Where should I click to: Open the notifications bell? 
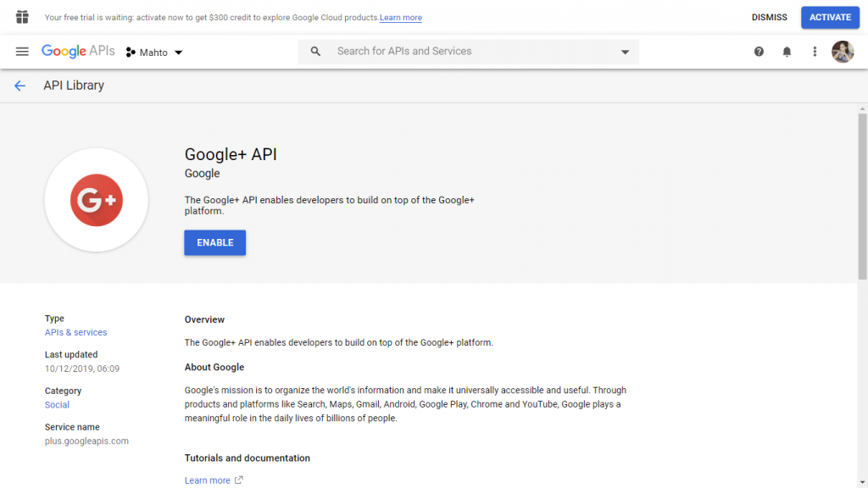787,52
